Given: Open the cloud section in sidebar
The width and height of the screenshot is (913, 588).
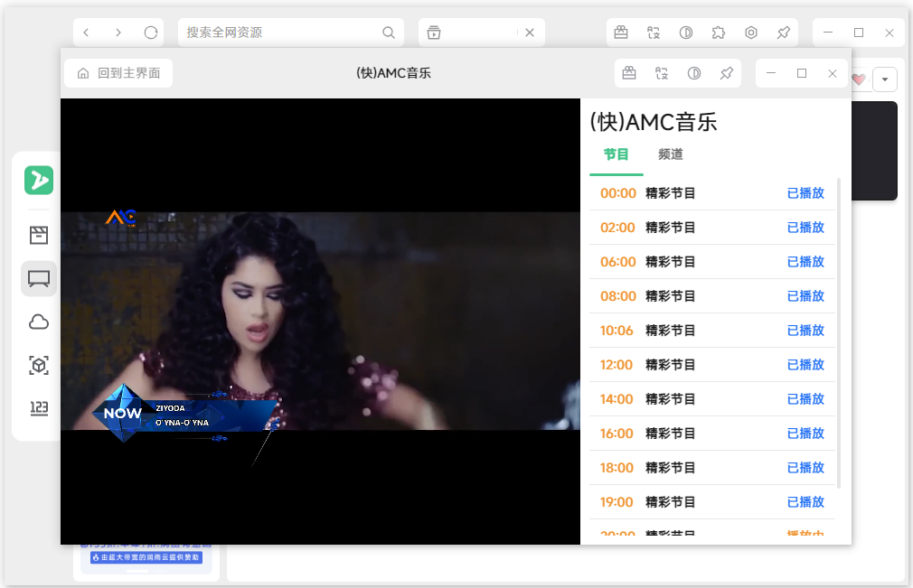Looking at the screenshot, I should point(39,322).
